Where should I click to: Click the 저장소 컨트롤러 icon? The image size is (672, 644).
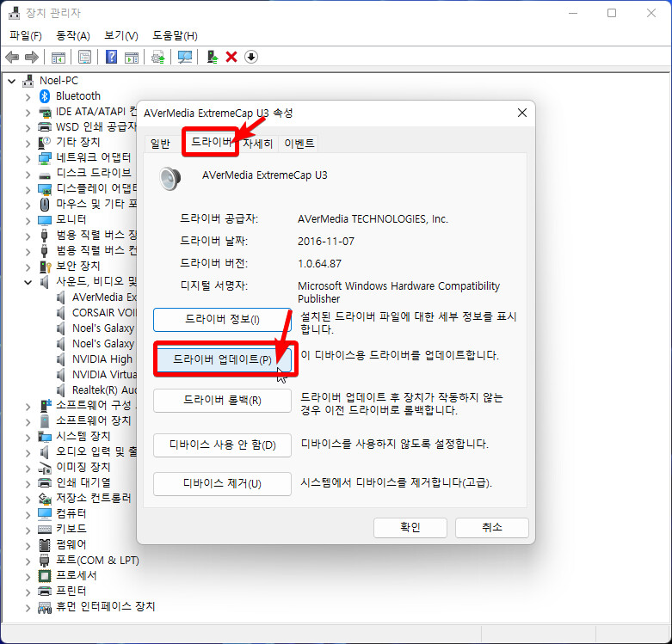click(x=45, y=498)
